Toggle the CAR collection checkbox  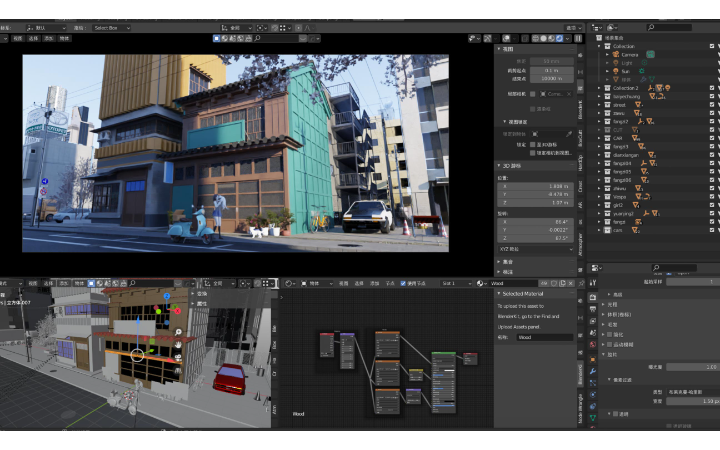coord(712,138)
